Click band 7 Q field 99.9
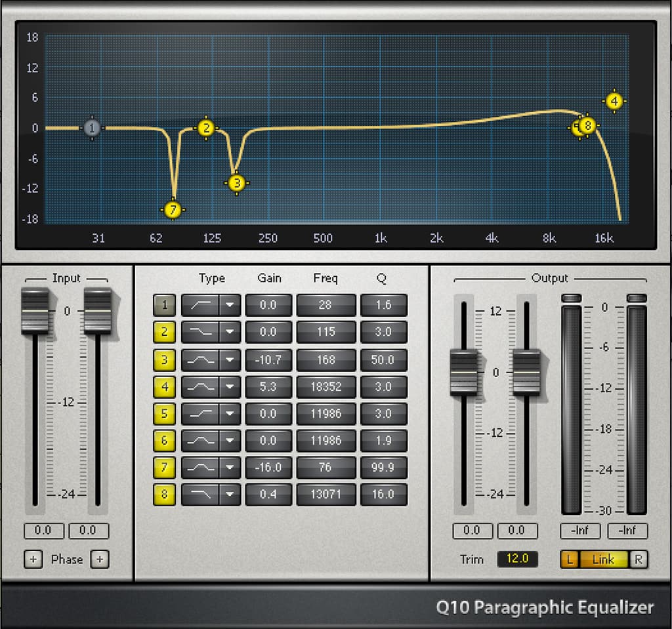This screenshot has height=629, width=672. pos(383,467)
